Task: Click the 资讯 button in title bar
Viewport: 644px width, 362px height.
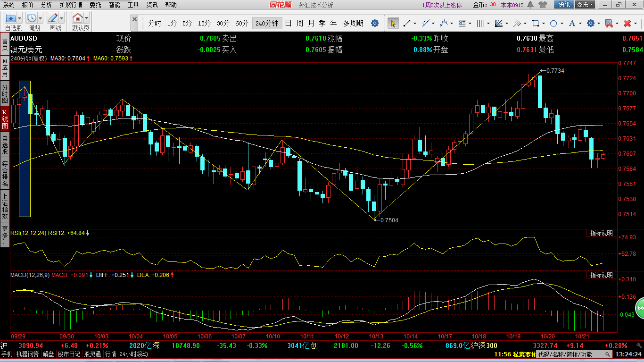Action: 565,5
